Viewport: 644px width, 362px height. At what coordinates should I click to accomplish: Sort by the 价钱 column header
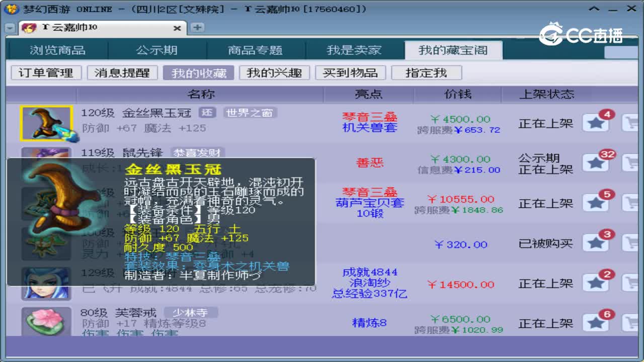pos(458,94)
